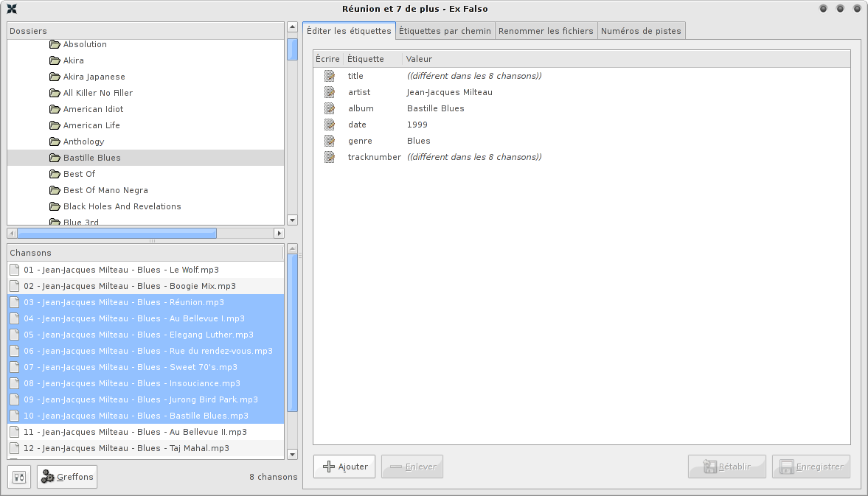This screenshot has height=496, width=868.
Task: Sort by the Écrire column header
Action: [327, 59]
